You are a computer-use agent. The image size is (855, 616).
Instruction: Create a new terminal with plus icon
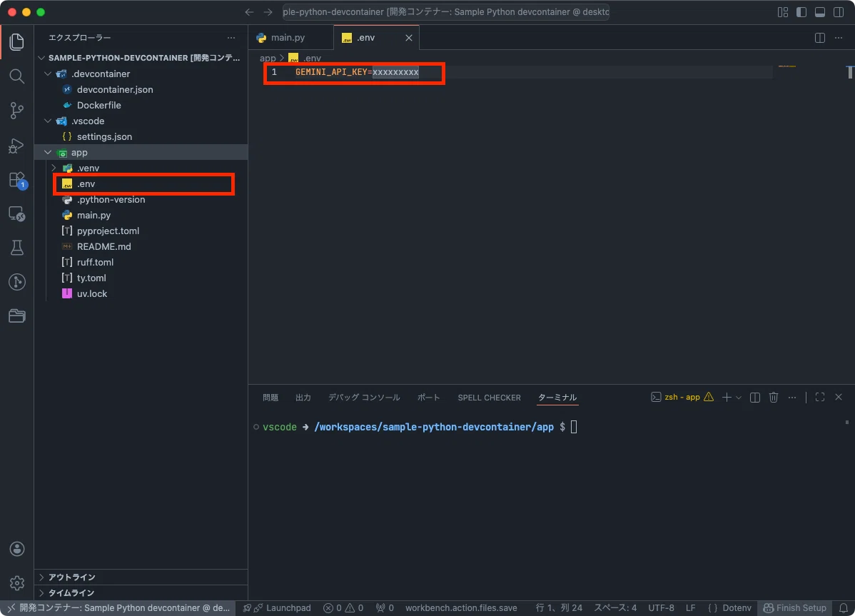(727, 398)
